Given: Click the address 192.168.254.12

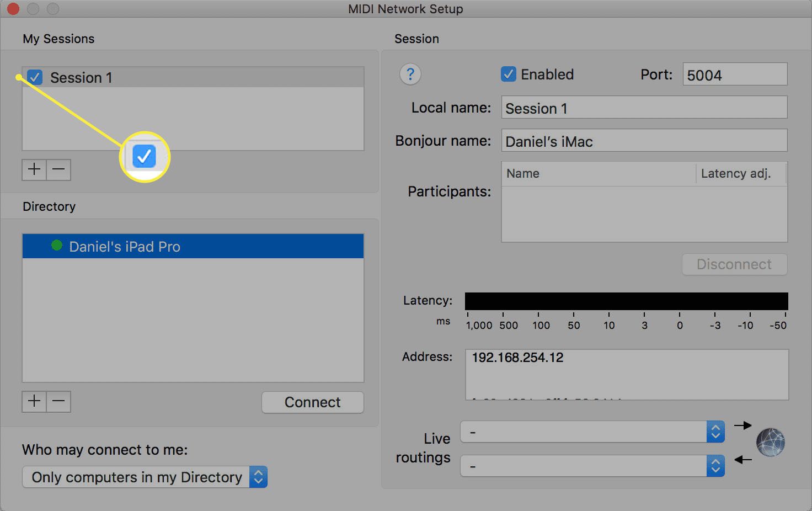Looking at the screenshot, I should pos(517,358).
